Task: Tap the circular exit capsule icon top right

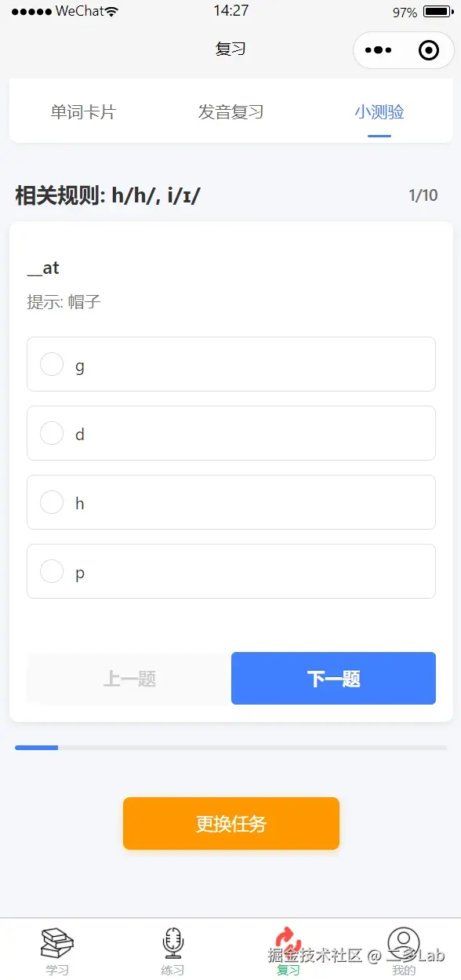Action: (x=429, y=49)
